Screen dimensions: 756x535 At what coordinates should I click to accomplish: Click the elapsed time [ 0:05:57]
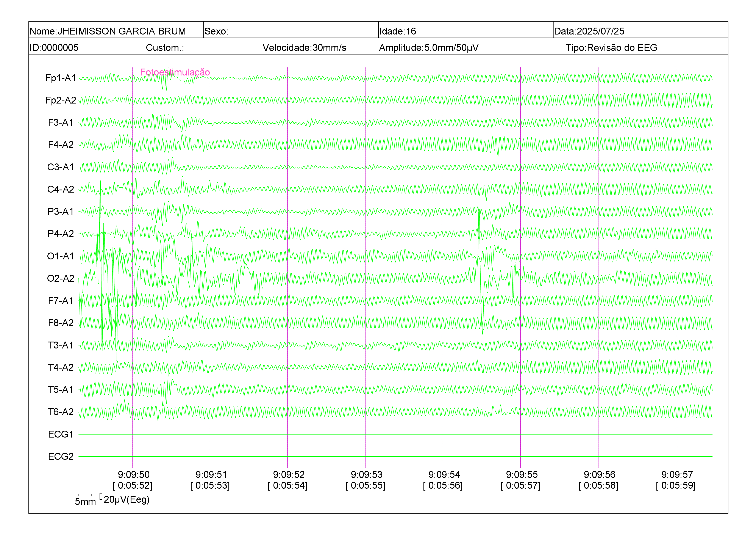[x=521, y=485]
